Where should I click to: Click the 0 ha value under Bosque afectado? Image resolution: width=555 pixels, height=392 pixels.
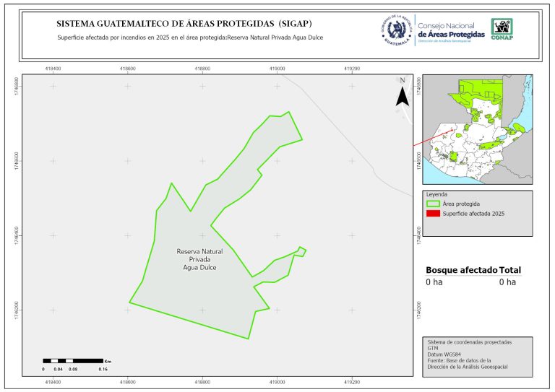tap(434, 282)
